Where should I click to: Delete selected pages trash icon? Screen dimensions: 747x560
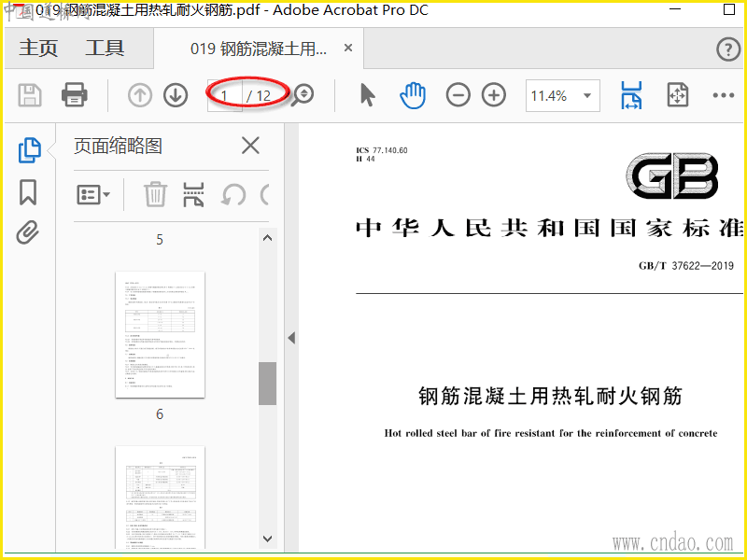coord(155,194)
